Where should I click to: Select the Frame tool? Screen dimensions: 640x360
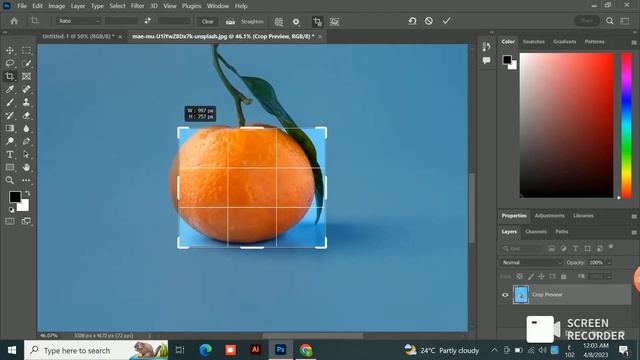pyautogui.click(x=27, y=76)
